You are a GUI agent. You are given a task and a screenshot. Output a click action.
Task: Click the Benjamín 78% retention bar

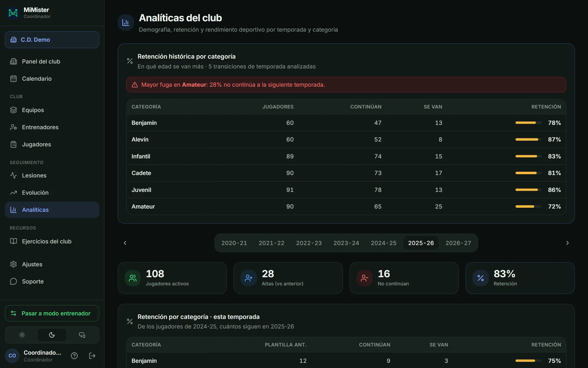[528, 123]
